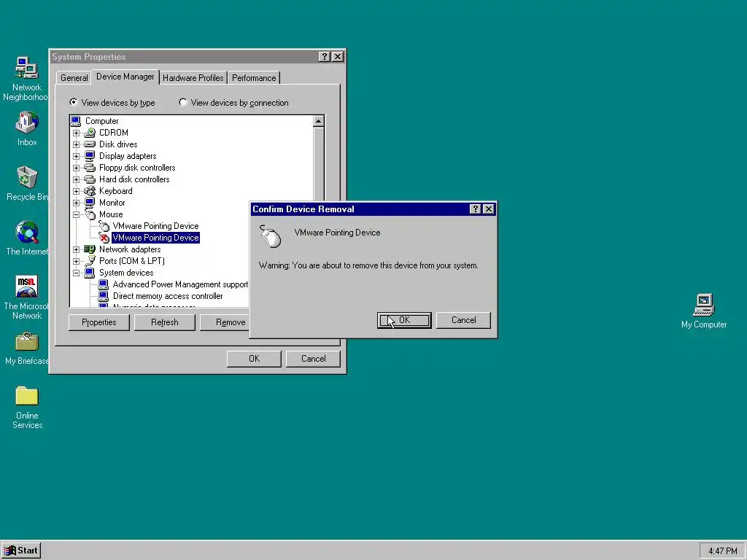Click the help button in System Properties title bar

click(x=324, y=57)
